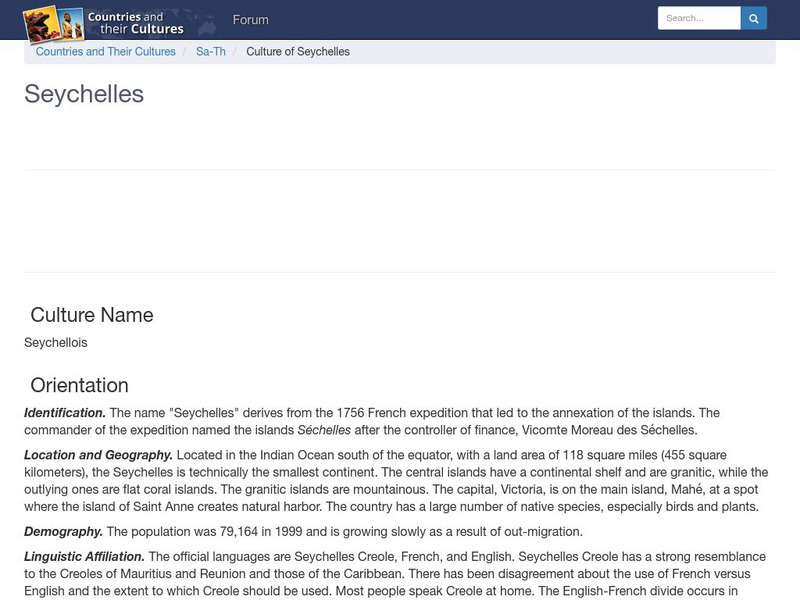This screenshot has height=600, width=800.
Task: Click the Orientation section heading
Action: (x=80, y=385)
